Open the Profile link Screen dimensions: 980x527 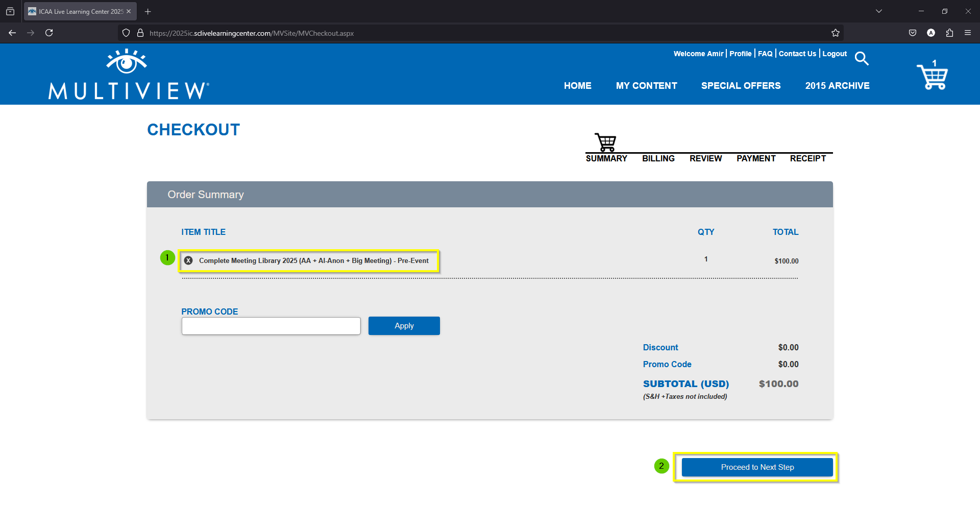tap(741, 54)
